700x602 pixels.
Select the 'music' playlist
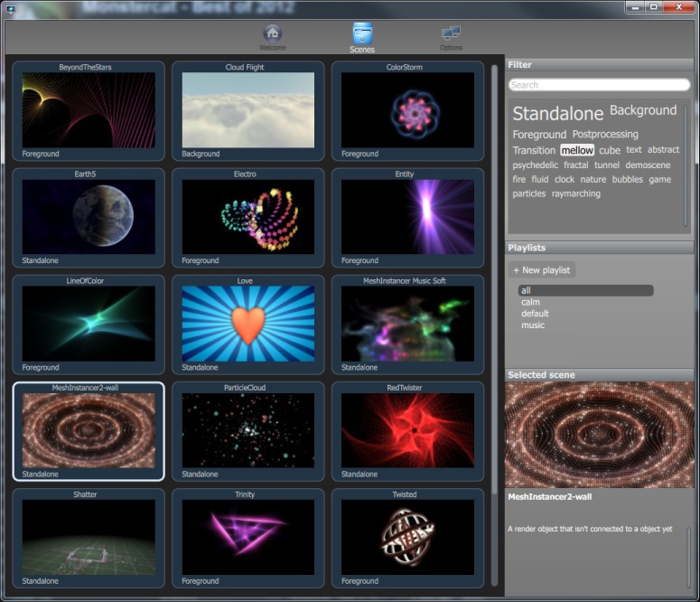[x=533, y=325]
